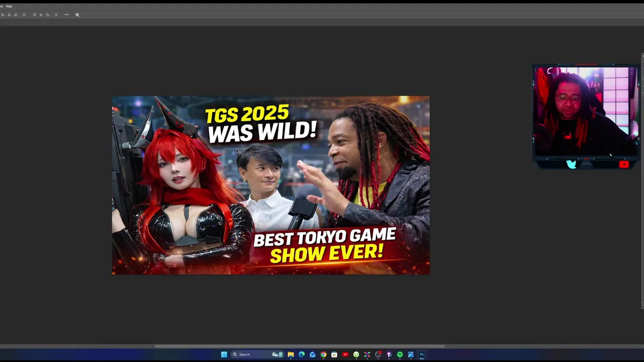Open the green uTorrent taskbar icon
644x362 pixels.
(356, 354)
